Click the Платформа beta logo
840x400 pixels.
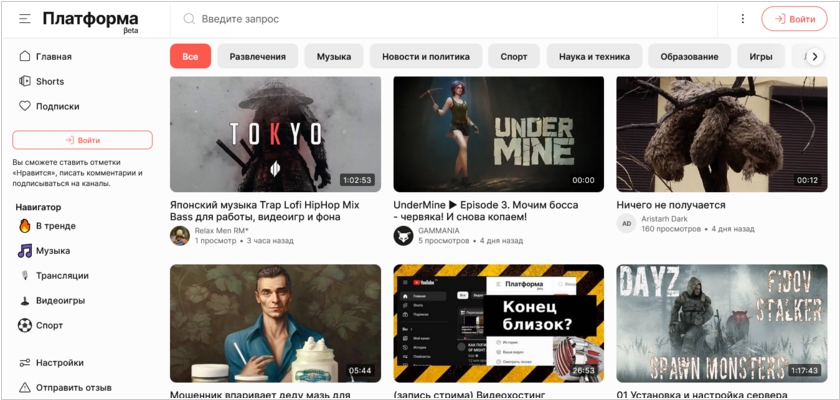pyautogui.click(x=91, y=21)
